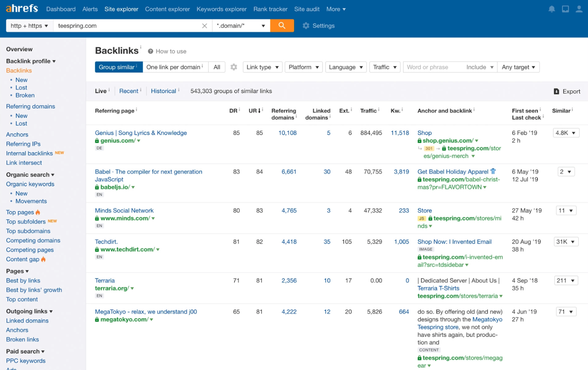
Task: Click the JS badge in the Minds row
Action: [422, 218]
